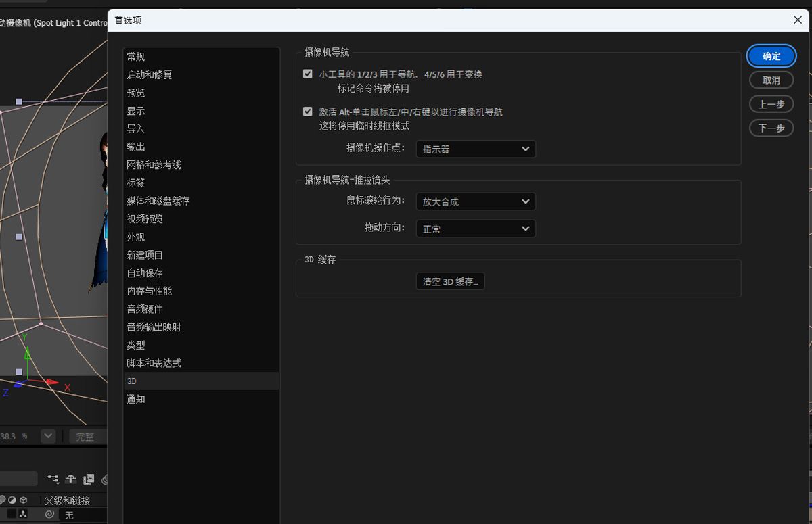Click the figure icon between plug and filmstrip icons
The image size is (812, 524).
tap(70, 478)
